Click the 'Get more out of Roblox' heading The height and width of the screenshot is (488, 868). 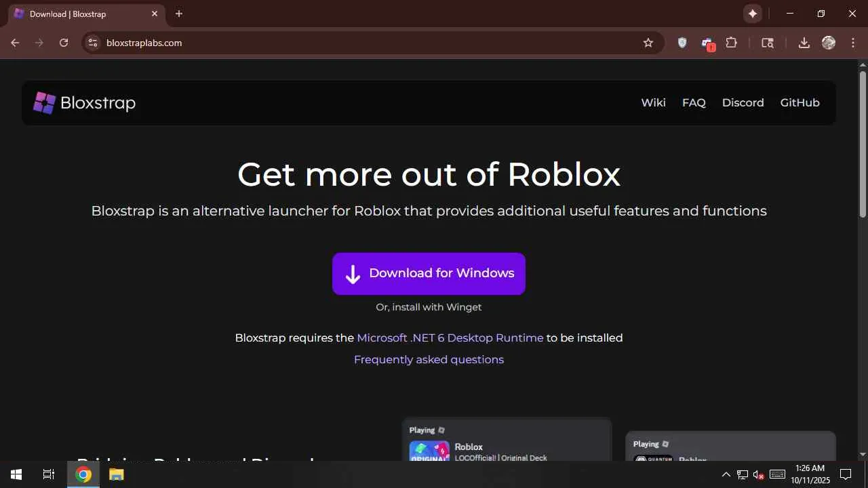[x=429, y=174]
